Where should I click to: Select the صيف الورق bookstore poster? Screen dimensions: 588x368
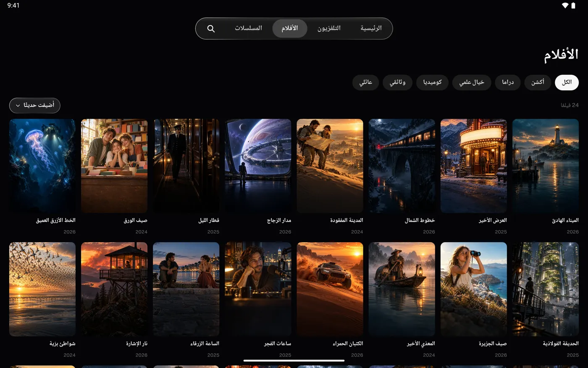[x=114, y=166]
